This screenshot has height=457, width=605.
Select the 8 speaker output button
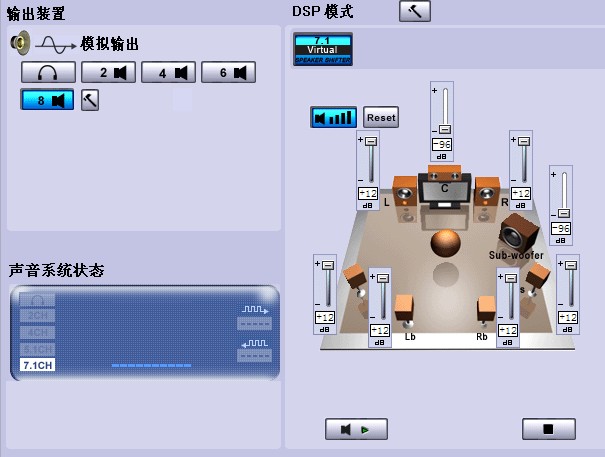[x=47, y=100]
